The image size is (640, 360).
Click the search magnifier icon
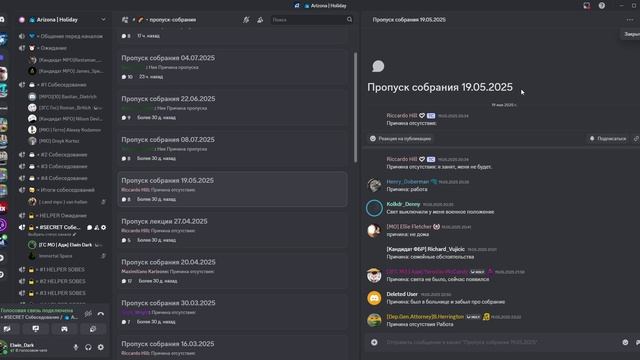coord(349,20)
